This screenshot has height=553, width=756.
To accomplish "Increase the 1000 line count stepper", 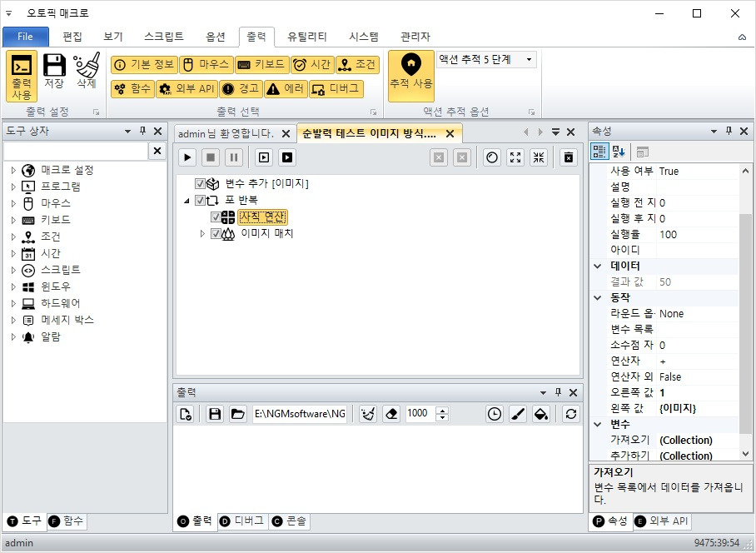I will [442, 411].
